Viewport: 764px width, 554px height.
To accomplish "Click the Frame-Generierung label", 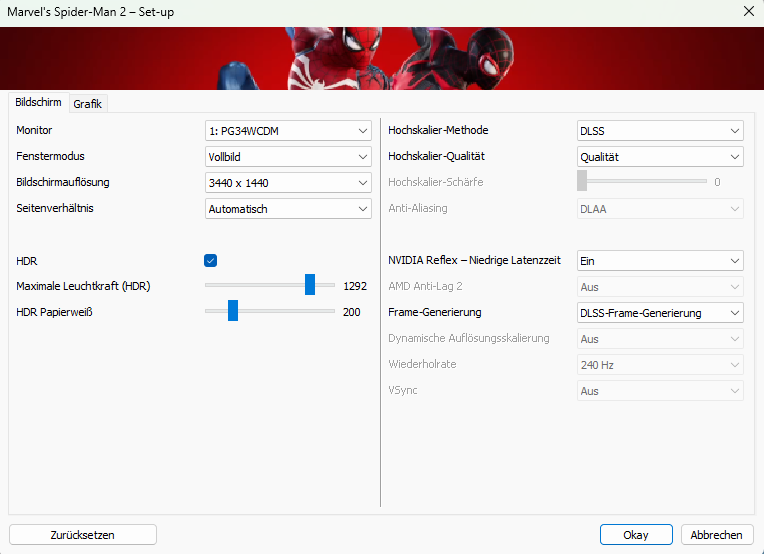I will point(435,312).
